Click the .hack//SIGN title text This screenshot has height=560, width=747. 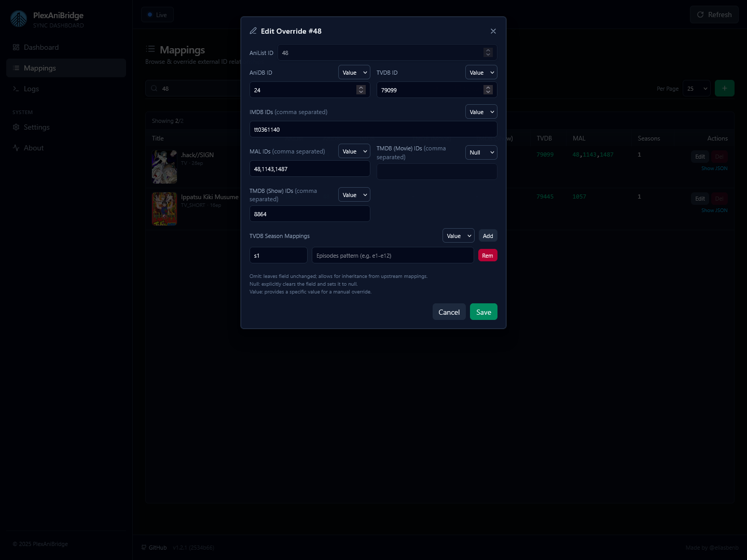(197, 155)
